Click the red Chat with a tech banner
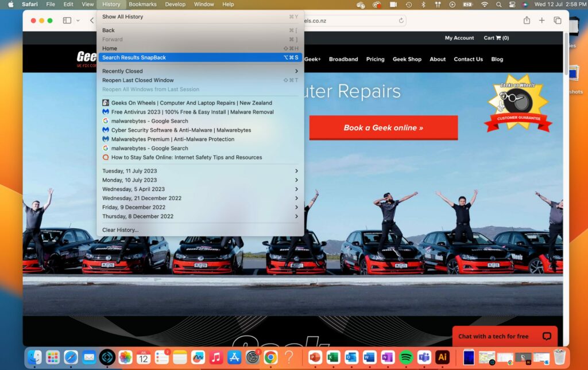This screenshot has height=370, width=588. [504, 336]
